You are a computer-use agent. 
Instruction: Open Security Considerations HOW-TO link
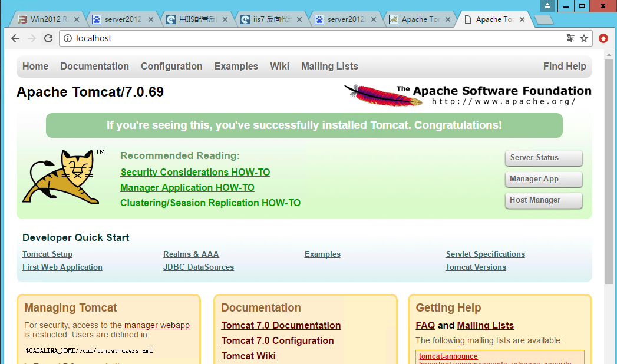click(195, 172)
